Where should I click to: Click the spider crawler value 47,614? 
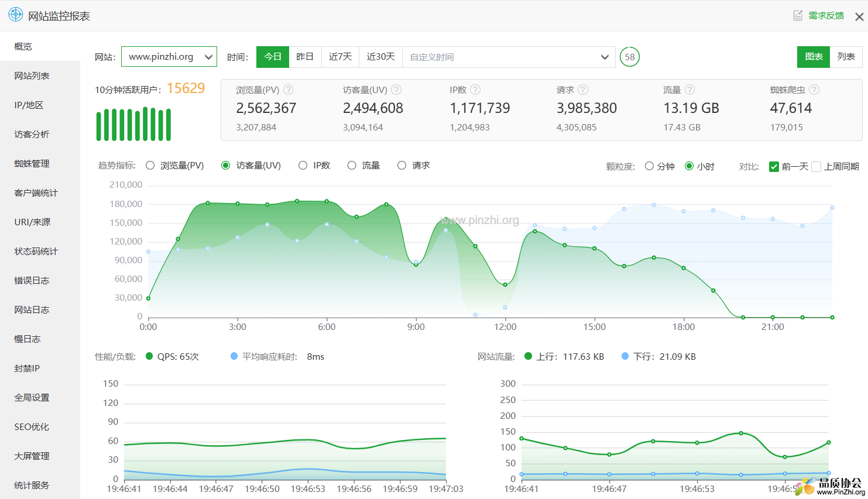pos(791,108)
